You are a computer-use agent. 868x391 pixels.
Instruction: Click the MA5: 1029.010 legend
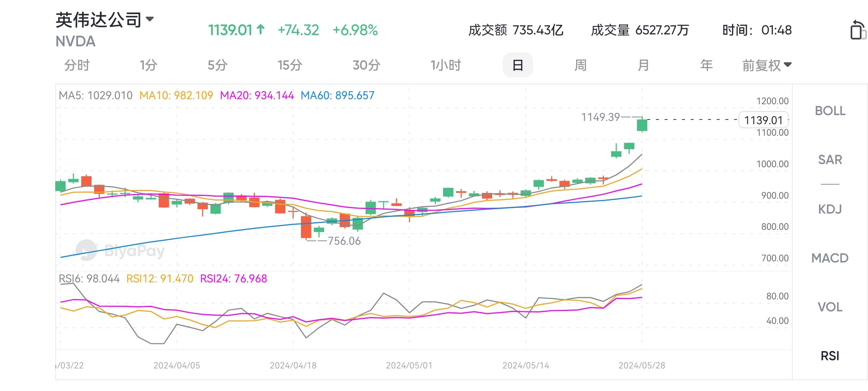coord(95,96)
